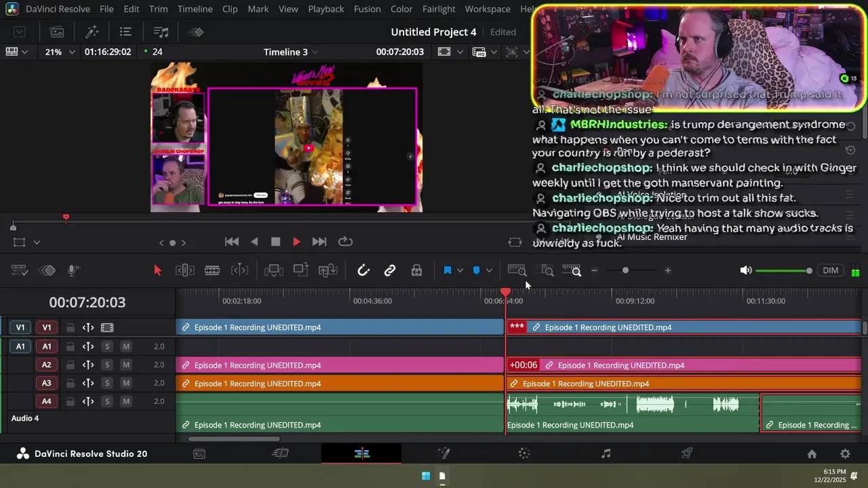The image size is (868, 488).
Task: Adjust the monitor volume green slider
Action: point(784,270)
